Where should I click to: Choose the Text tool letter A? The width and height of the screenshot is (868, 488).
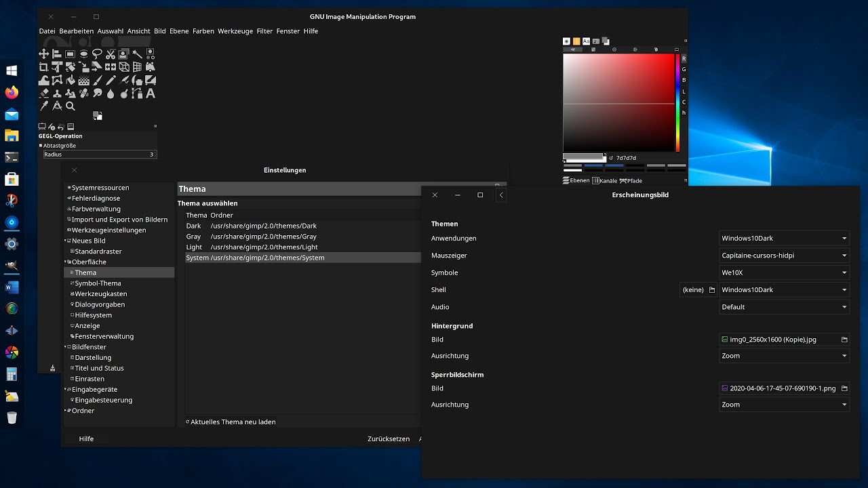pos(151,94)
